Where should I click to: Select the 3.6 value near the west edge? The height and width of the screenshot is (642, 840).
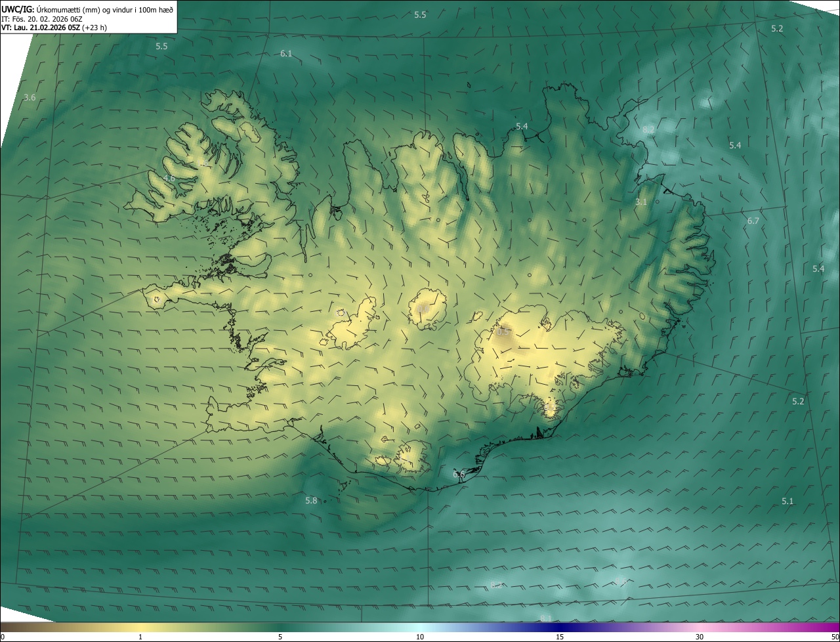pyautogui.click(x=30, y=98)
